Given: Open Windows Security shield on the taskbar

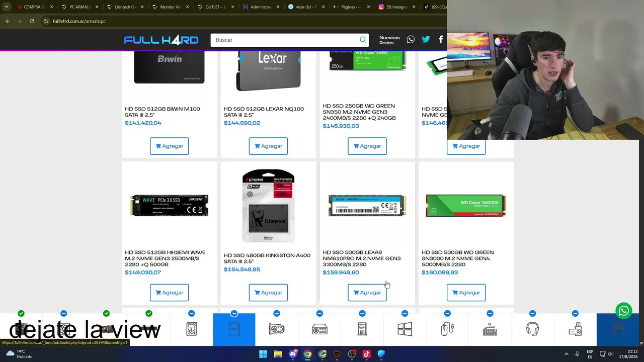Looking at the screenshot, I should click(381, 354).
